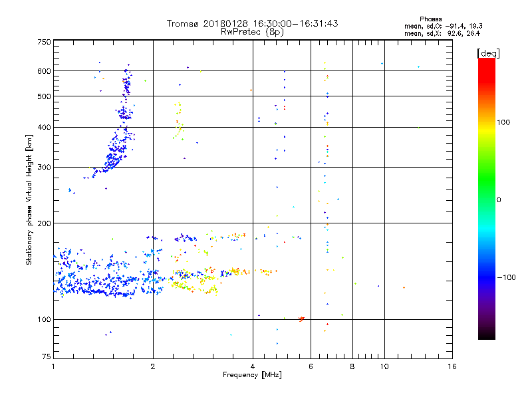This screenshot has height=399, width=532.
Task: Click the title 'Tromsø 20180128 16:30:00-16:31:43'
Action: pos(252,23)
